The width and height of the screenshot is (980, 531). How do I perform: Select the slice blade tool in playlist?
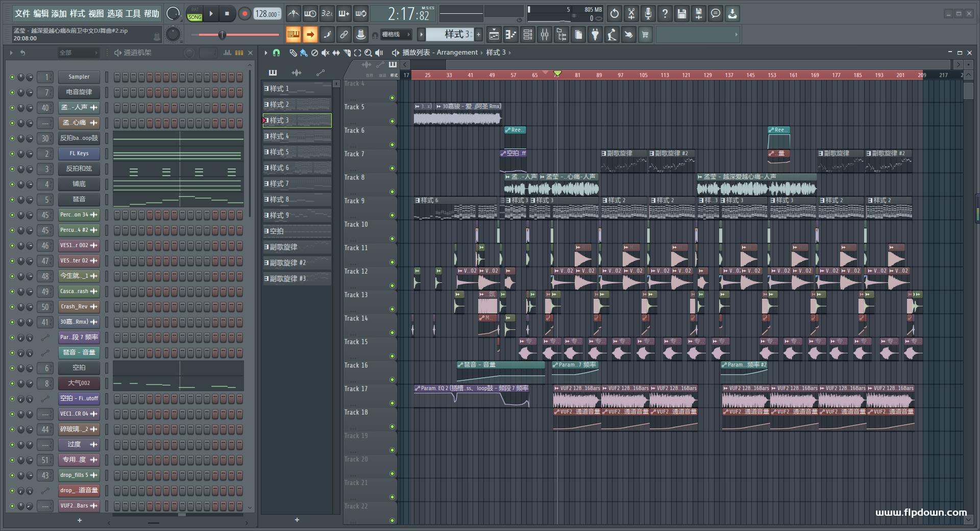click(x=347, y=53)
